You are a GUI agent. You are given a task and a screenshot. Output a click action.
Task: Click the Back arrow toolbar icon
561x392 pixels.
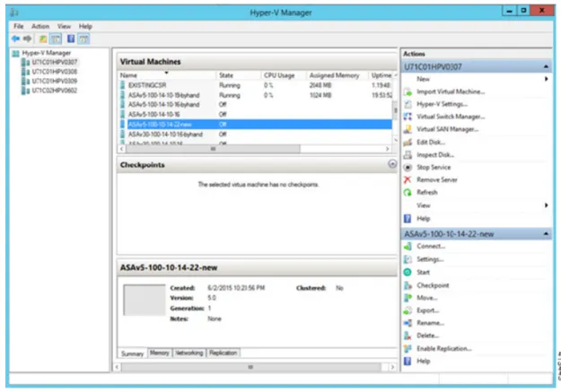(x=15, y=39)
